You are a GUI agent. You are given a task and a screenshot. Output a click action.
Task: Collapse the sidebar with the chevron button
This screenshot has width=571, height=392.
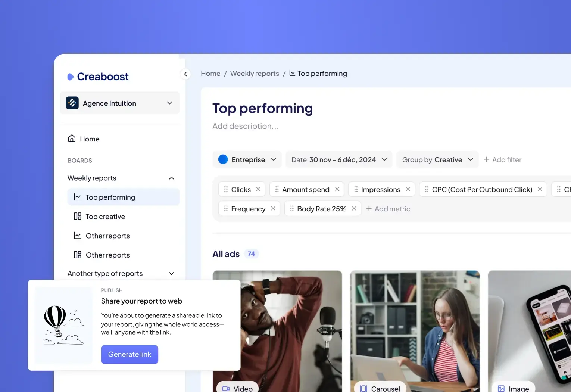185,74
